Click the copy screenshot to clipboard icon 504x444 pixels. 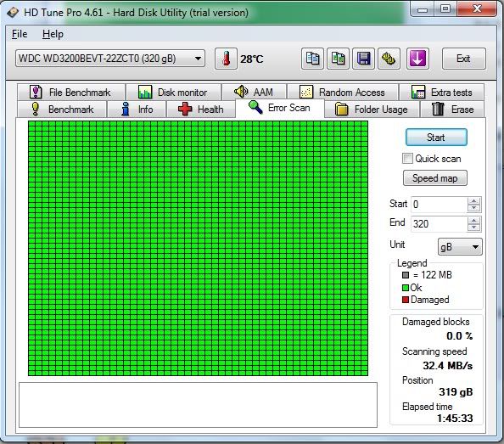pos(338,59)
